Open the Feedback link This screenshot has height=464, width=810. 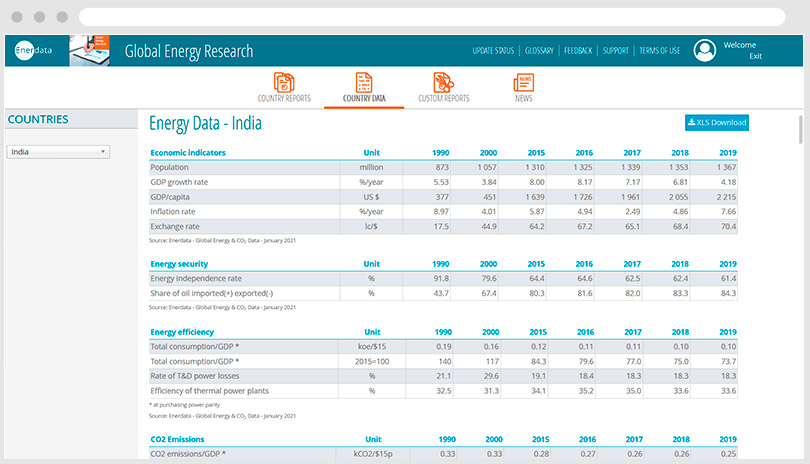578,51
